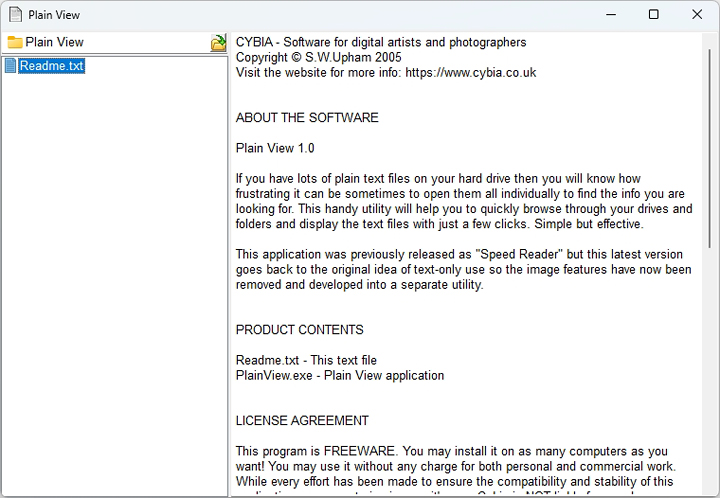Click the yellow folder icon beside Plain View

coord(15,42)
